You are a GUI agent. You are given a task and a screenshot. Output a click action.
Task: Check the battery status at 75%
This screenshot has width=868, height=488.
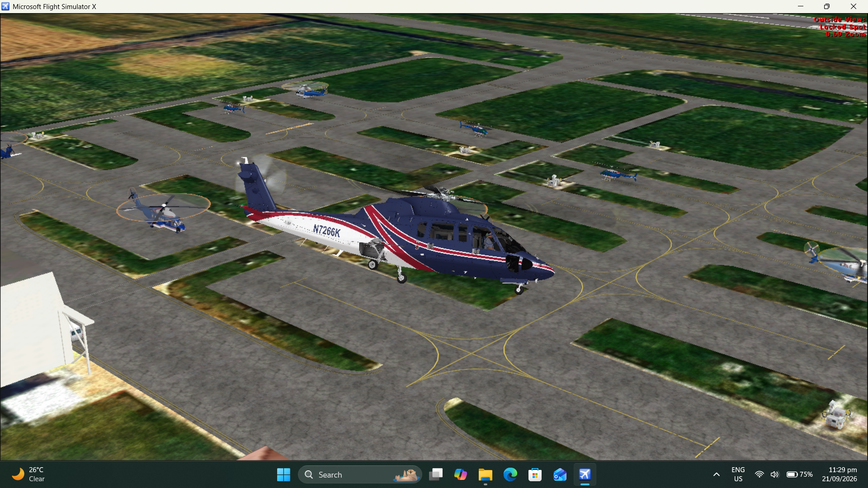pos(800,474)
